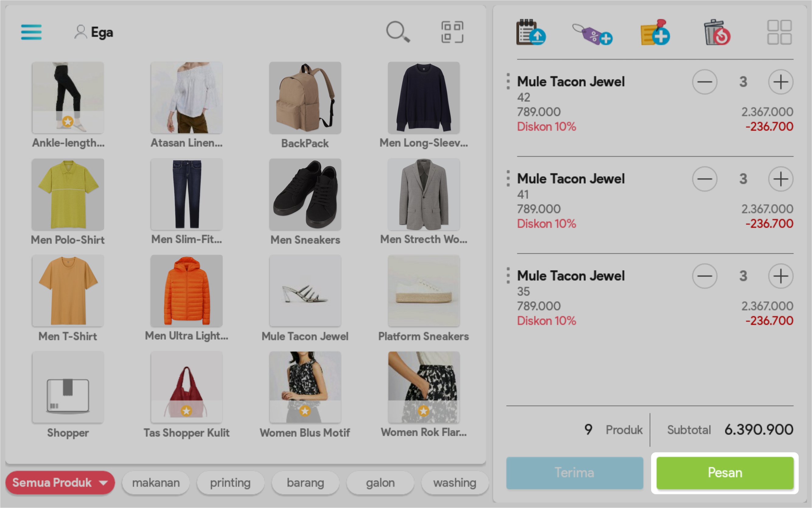Viewport: 812px width, 508px height.
Task: Select the galon category tab
Action: click(x=380, y=483)
